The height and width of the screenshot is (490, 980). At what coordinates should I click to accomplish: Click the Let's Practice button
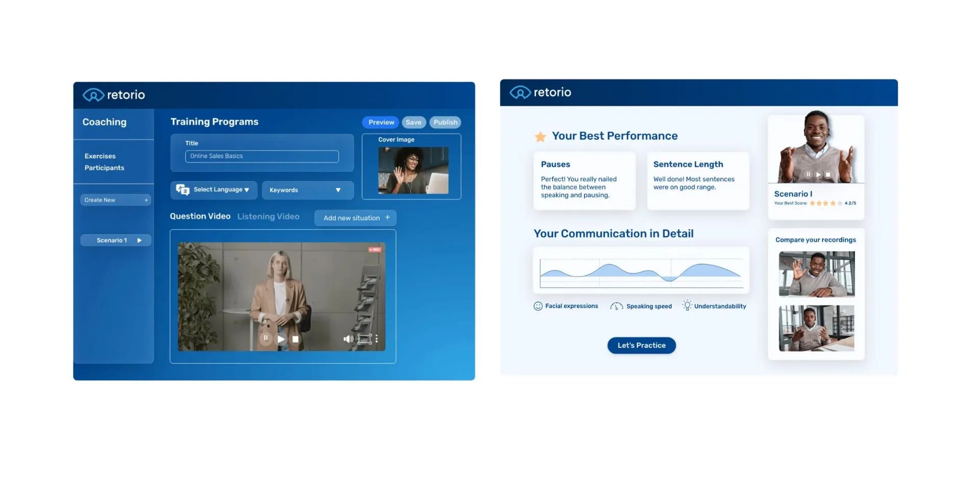pyautogui.click(x=641, y=345)
